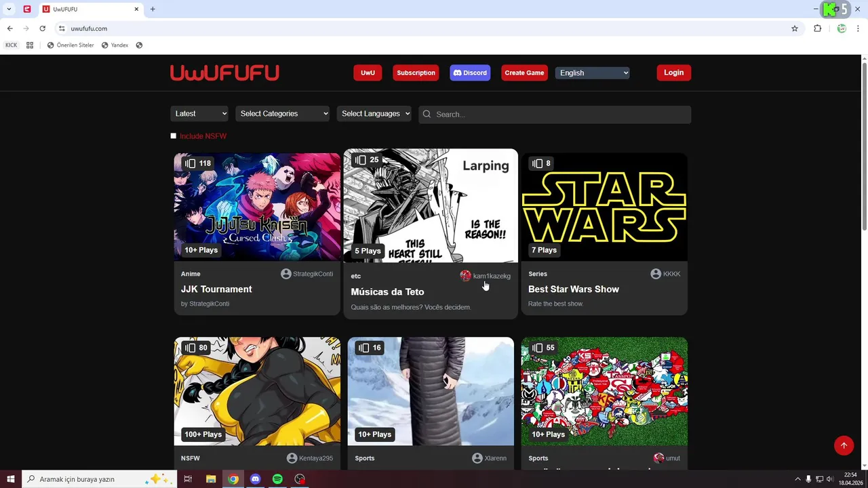Screen dimensions: 868x488
Task: Click the Star Wars thumbnail image
Action: point(604,207)
